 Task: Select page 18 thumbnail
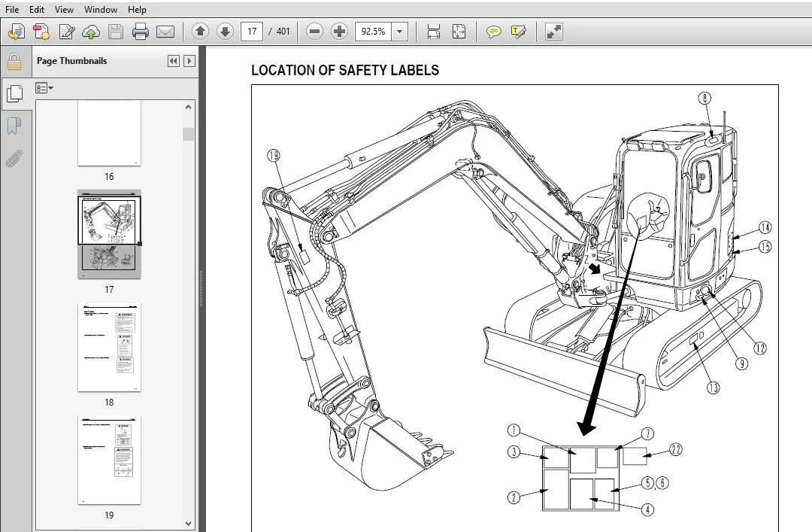point(109,348)
